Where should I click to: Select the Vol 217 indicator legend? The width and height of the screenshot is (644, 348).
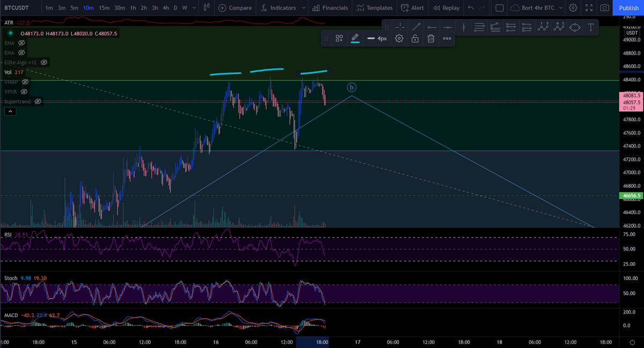point(14,72)
